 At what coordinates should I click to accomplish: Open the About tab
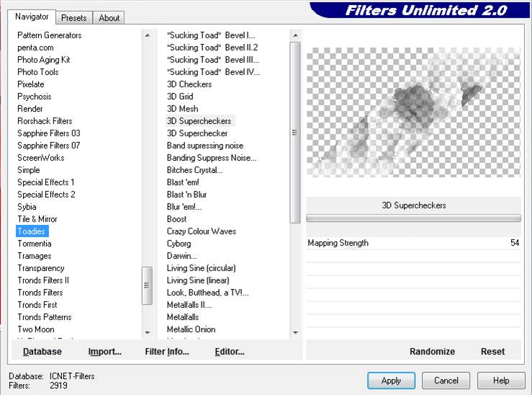click(109, 17)
